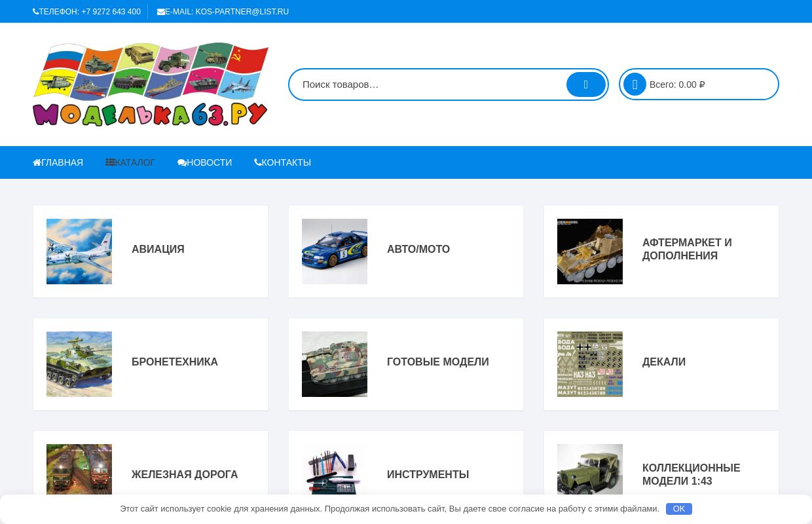Click the green jeep model thumbnail
The width and height of the screenshot is (812, 524).
(x=590, y=470)
